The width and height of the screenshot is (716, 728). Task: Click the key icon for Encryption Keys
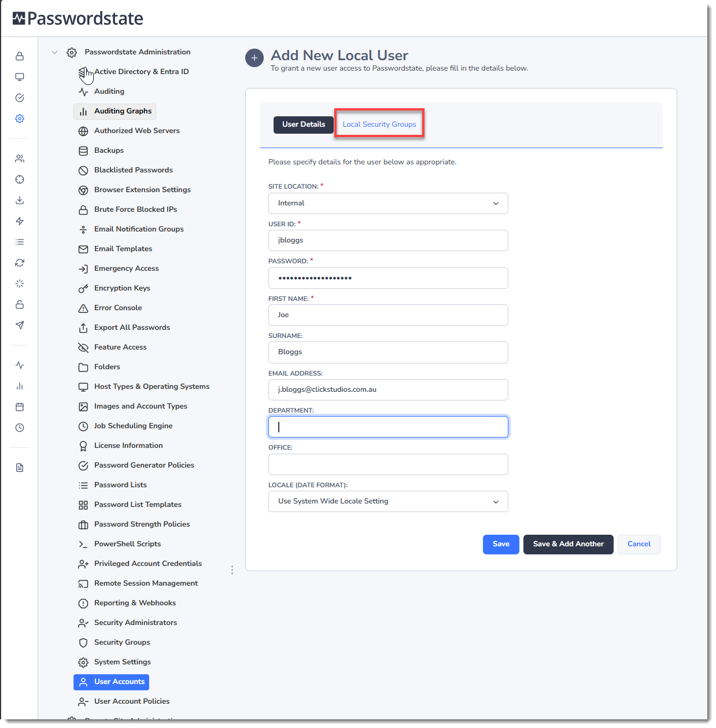point(83,289)
